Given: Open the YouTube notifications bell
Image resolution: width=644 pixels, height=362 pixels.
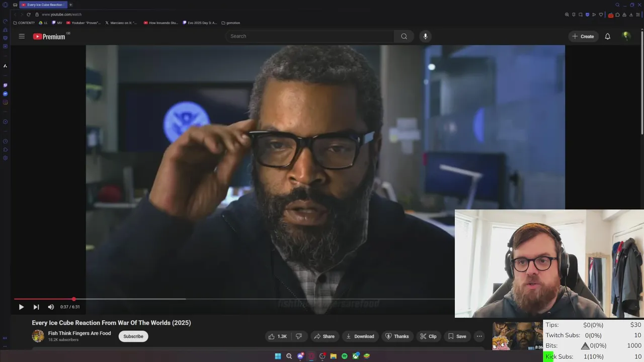Looking at the screenshot, I should [x=607, y=36].
